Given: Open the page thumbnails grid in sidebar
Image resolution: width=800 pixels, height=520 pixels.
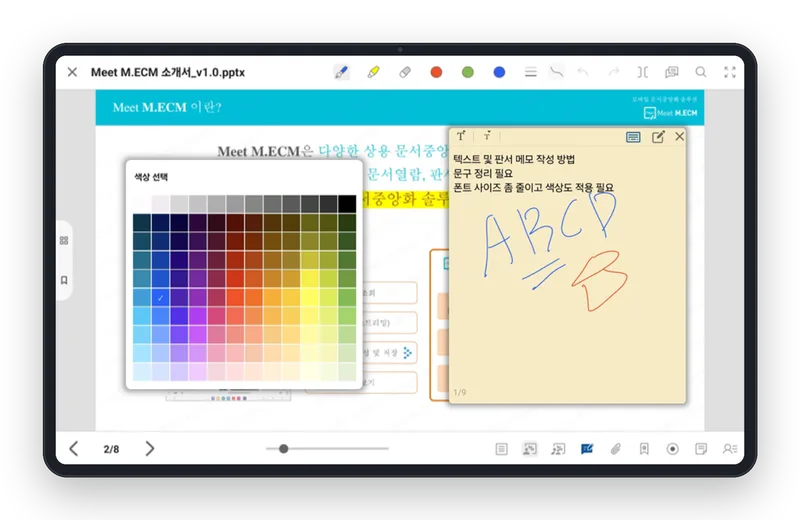Looking at the screenshot, I should tap(64, 240).
